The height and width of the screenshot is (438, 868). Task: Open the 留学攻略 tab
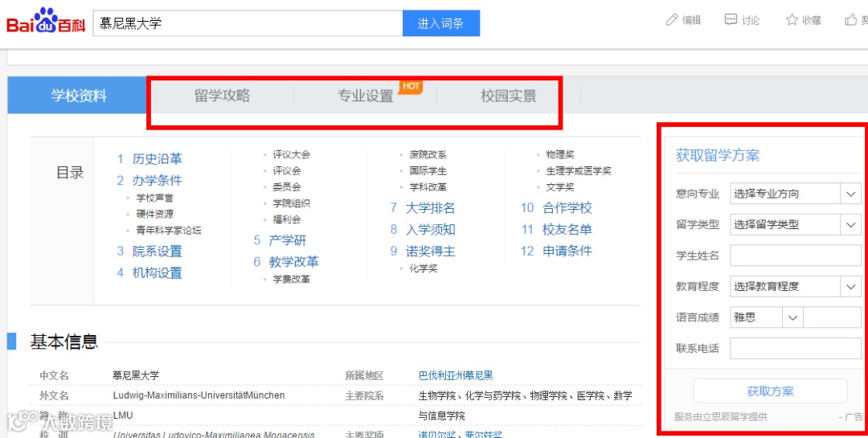[222, 96]
